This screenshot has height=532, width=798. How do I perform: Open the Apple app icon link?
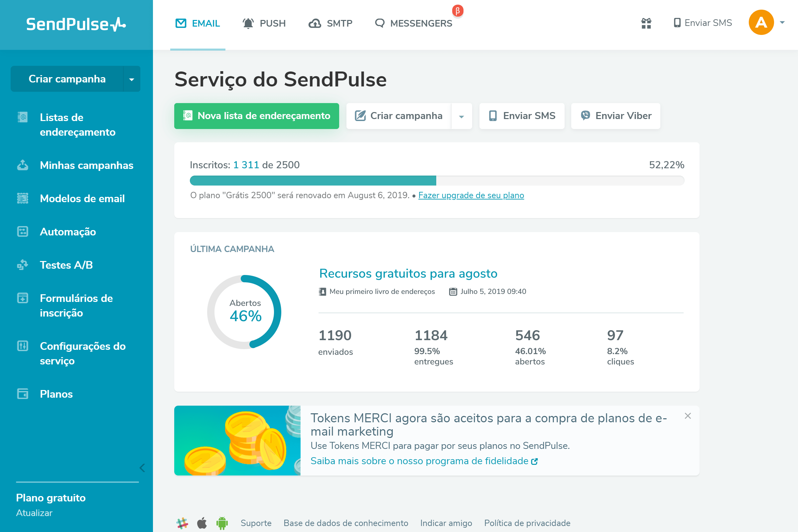pyautogui.click(x=202, y=523)
